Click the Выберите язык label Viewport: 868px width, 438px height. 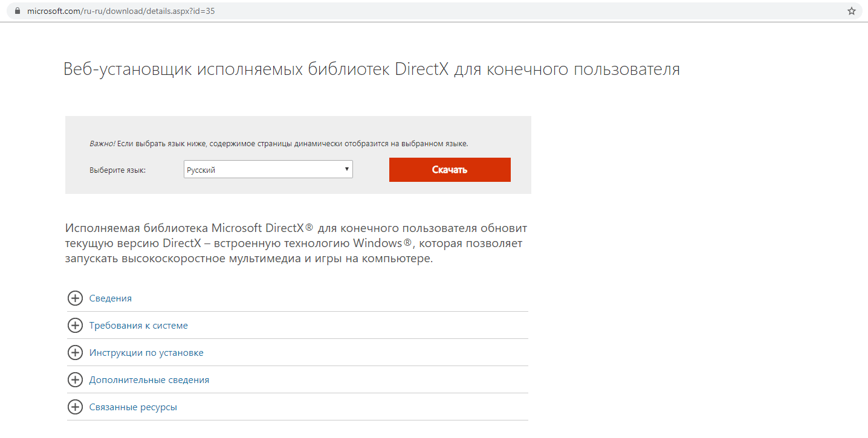click(118, 170)
